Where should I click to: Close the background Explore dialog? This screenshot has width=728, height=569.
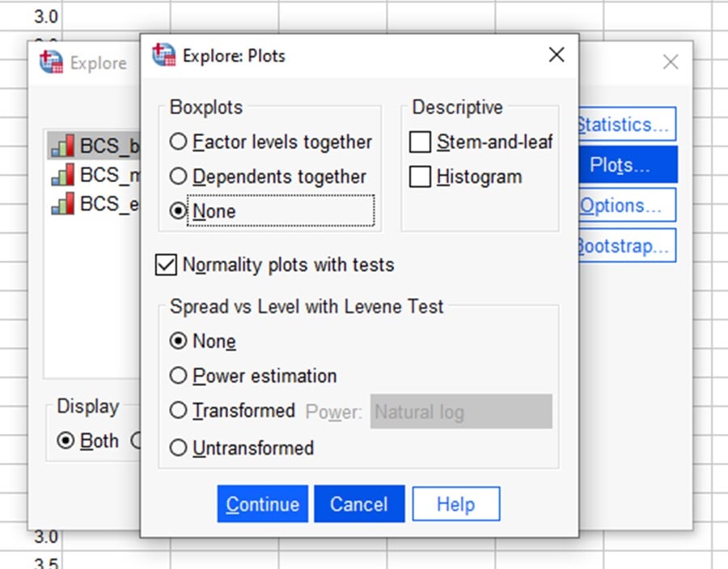[670, 62]
